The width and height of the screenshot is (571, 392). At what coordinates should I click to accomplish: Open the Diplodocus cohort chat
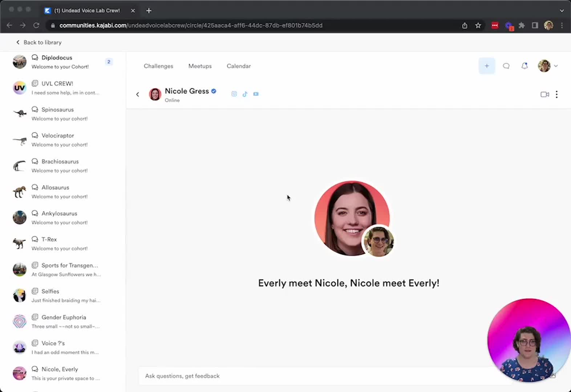point(63,62)
